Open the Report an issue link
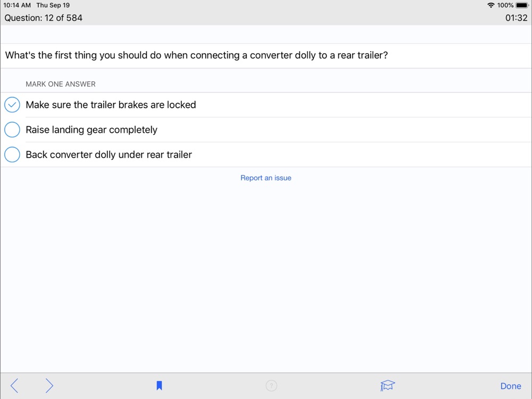Viewport: 532px width, 399px height. pos(266,178)
